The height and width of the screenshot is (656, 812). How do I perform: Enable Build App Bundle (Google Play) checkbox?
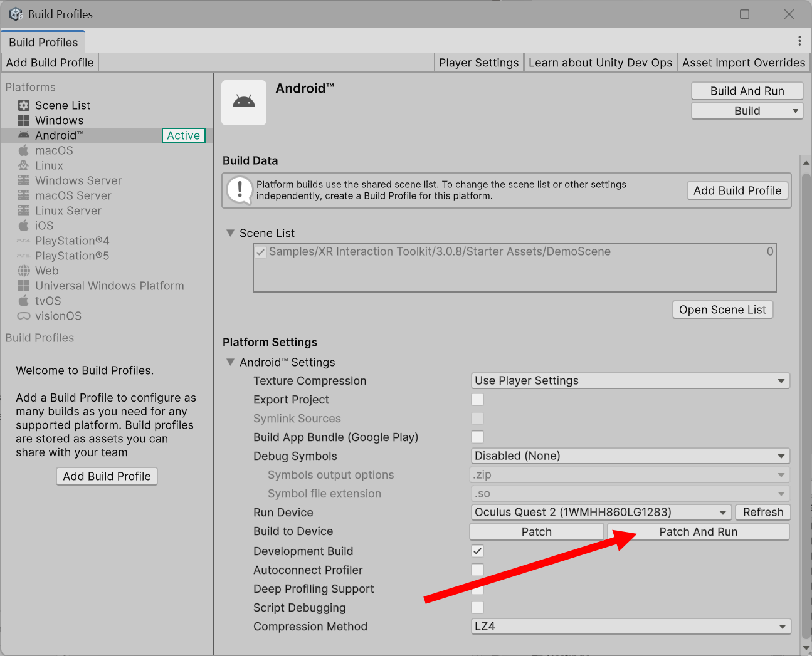(478, 437)
